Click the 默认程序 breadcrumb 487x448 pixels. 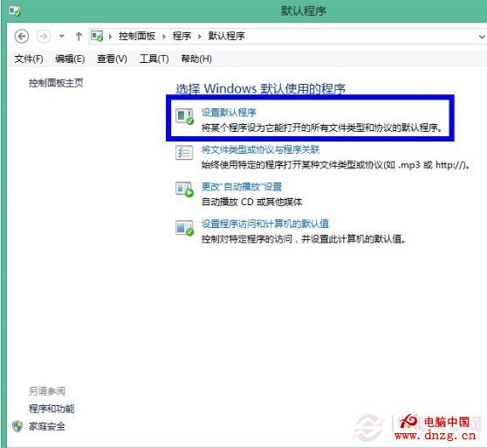click(226, 36)
